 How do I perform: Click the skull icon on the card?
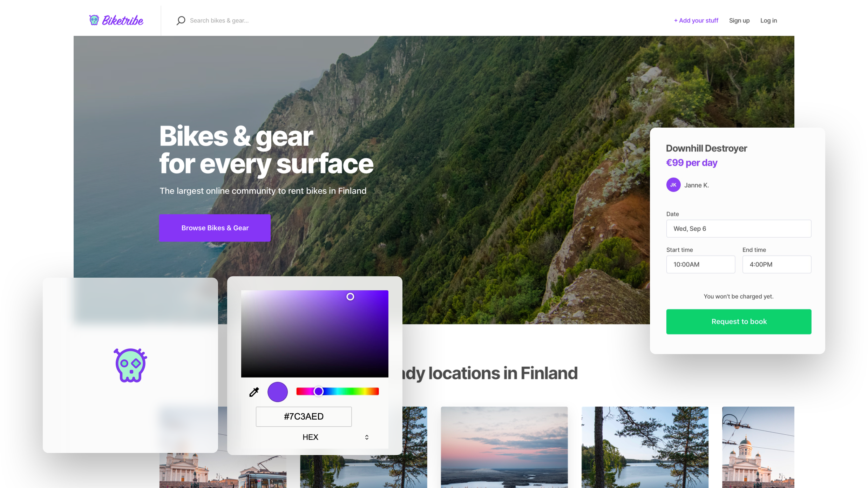click(x=130, y=365)
